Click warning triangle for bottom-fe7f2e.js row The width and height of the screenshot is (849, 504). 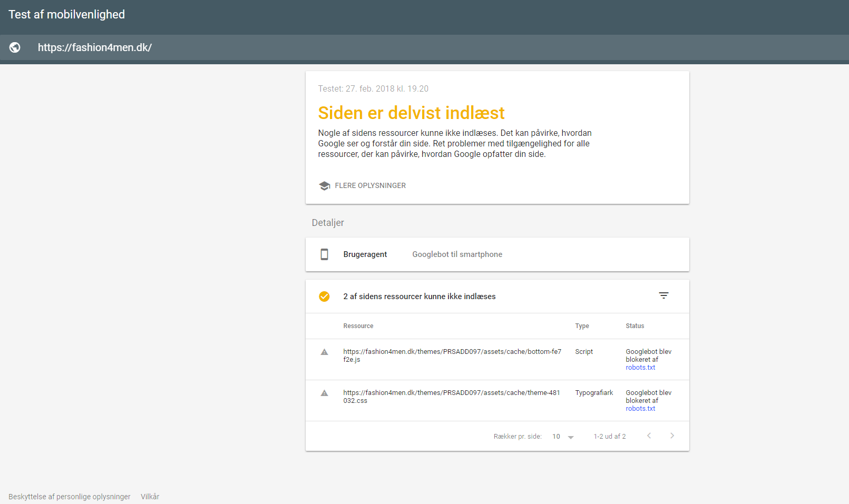[324, 352]
